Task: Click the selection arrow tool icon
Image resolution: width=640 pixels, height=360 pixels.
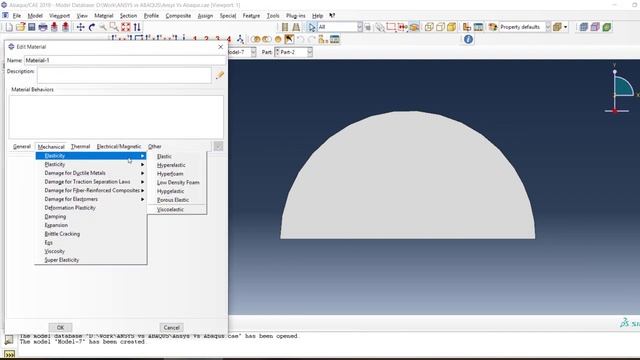Action: [312, 27]
